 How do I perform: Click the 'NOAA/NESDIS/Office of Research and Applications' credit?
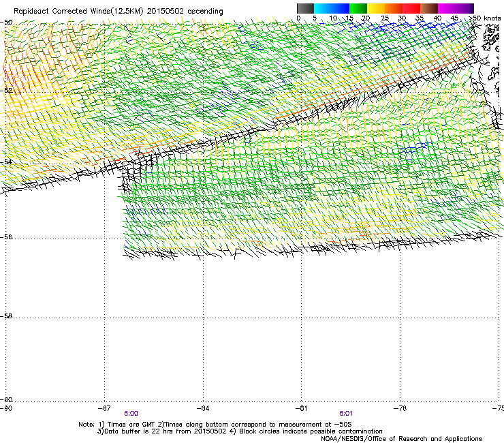point(401,439)
